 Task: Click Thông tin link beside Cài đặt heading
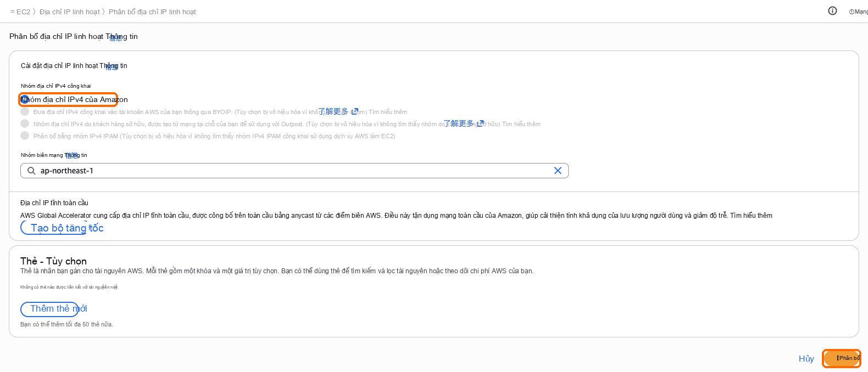[114, 66]
